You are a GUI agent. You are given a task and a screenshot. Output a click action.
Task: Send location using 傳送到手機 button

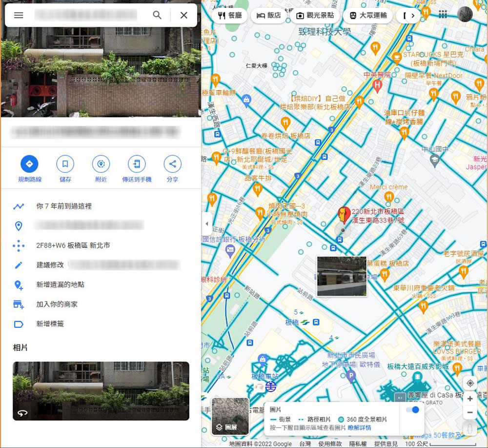click(x=137, y=164)
